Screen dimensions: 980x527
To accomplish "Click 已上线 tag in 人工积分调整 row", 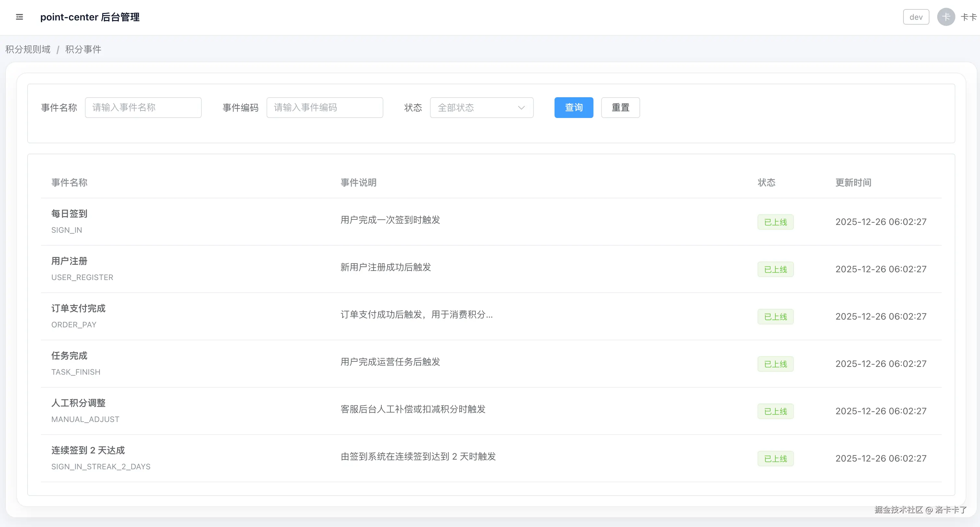I will coord(775,411).
